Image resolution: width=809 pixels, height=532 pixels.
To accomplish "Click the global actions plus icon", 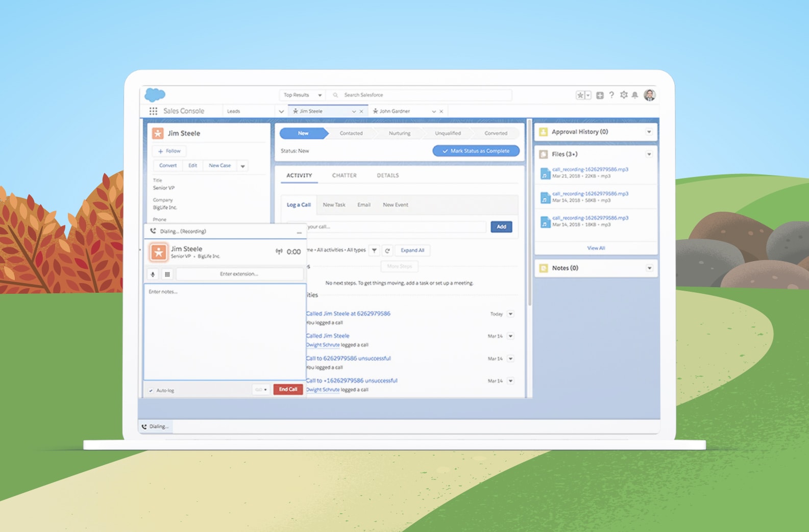I will click(x=600, y=95).
